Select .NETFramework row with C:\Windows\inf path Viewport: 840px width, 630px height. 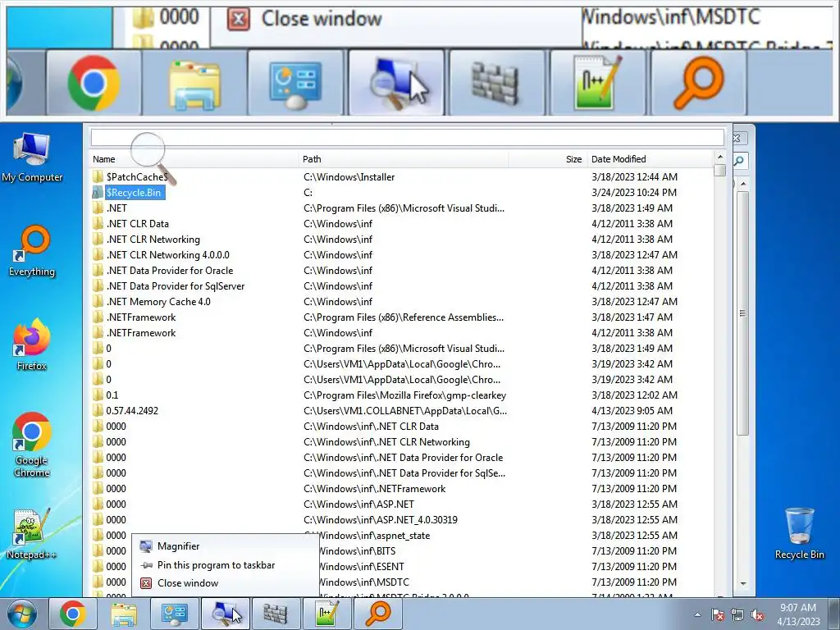[x=402, y=333]
